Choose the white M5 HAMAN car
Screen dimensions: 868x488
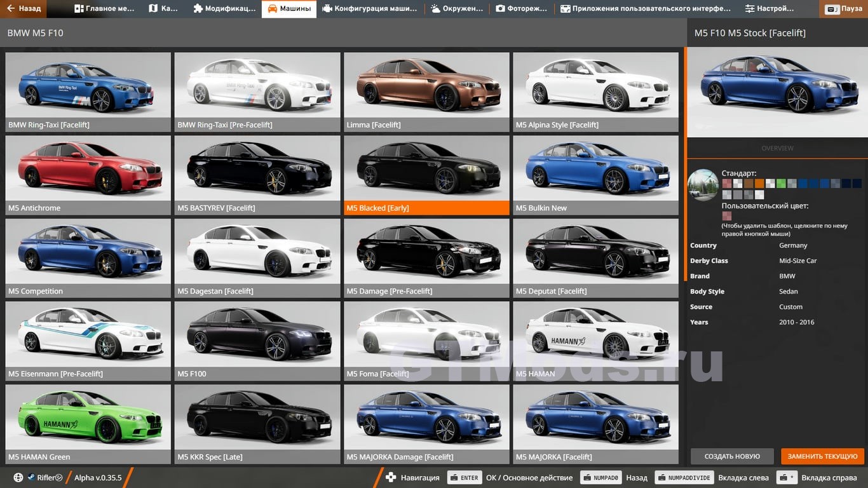pyautogui.click(x=596, y=341)
